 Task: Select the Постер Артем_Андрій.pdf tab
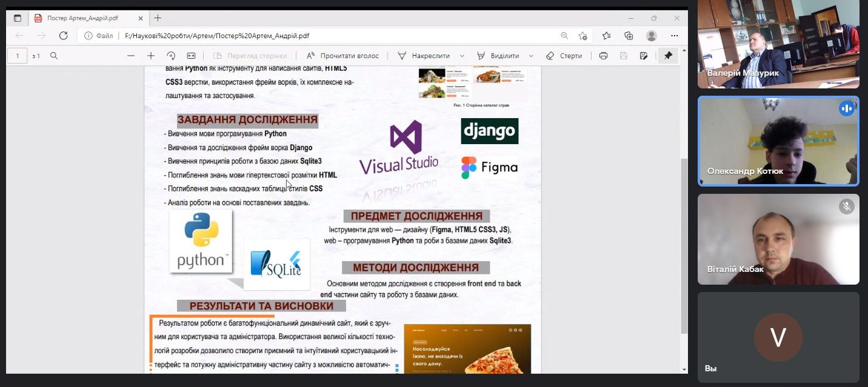(x=85, y=18)
